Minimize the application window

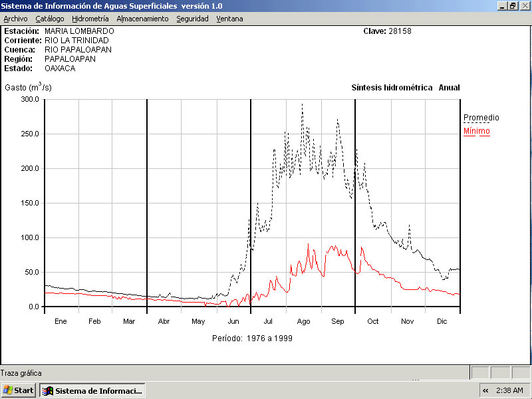502,5
